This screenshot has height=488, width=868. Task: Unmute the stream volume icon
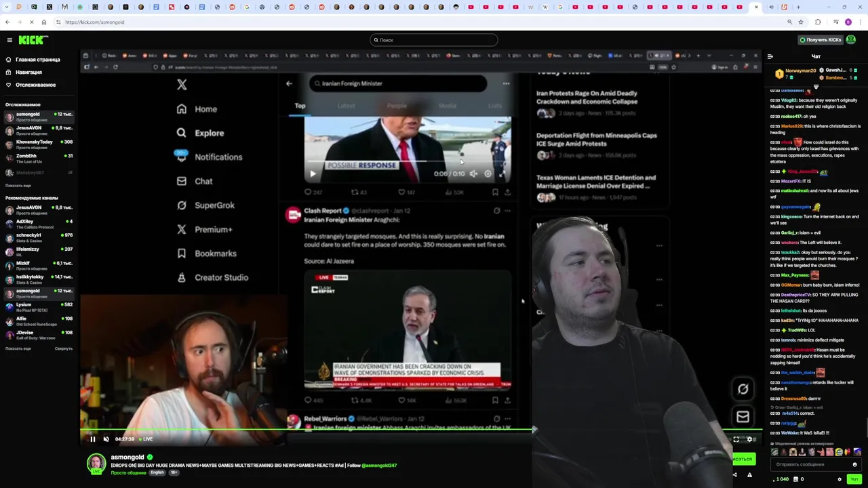click(x=106, y=439)
